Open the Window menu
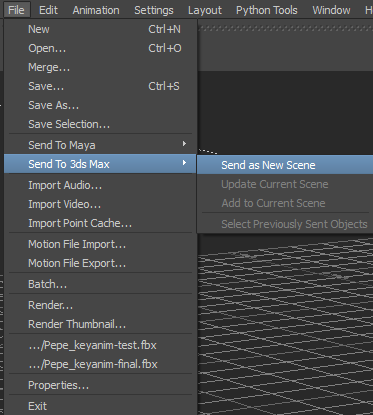373x415 pixels. point(331,10)
